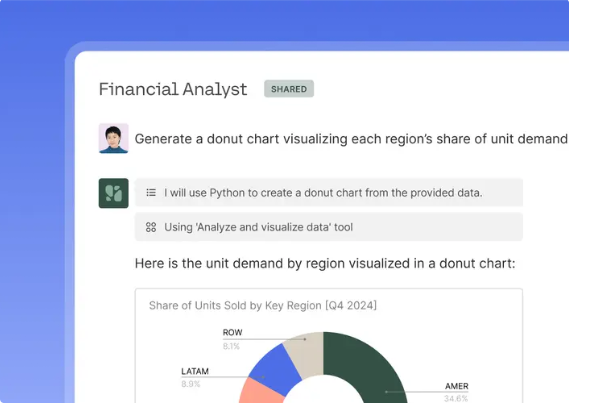
Task: Click the SHARED badge
Action: pos(289,89)
